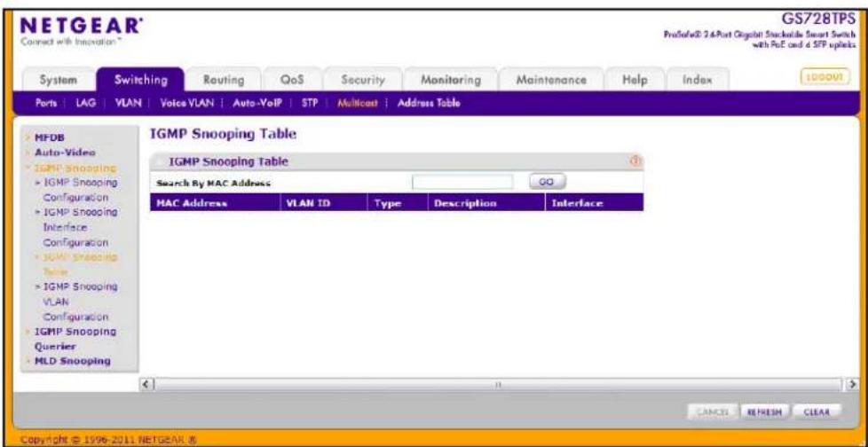Open the System tab

(x=58, y=80)
